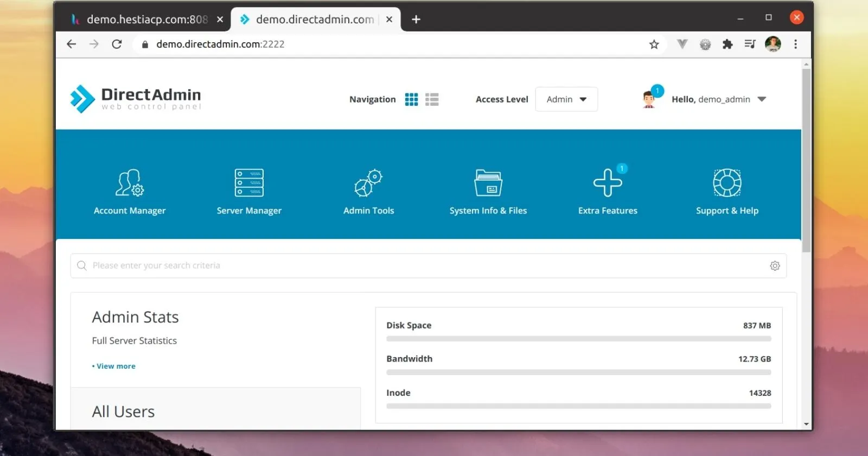Open the Server Manager icon
This screenshot has height=456, width=868.
pos(249,183)
